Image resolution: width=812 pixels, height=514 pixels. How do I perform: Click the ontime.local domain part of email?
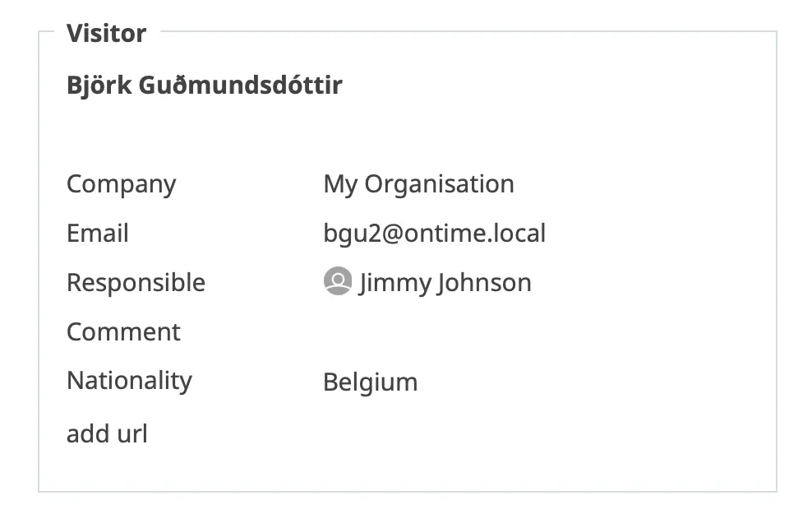click(475, 234)
